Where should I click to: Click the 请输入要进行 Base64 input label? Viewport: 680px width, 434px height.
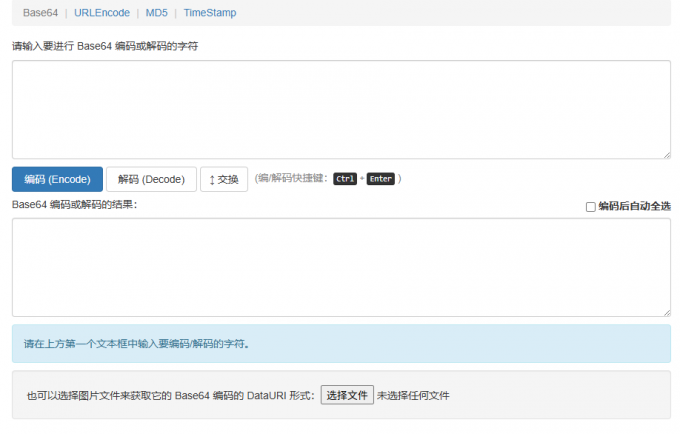tap(105, 46)
